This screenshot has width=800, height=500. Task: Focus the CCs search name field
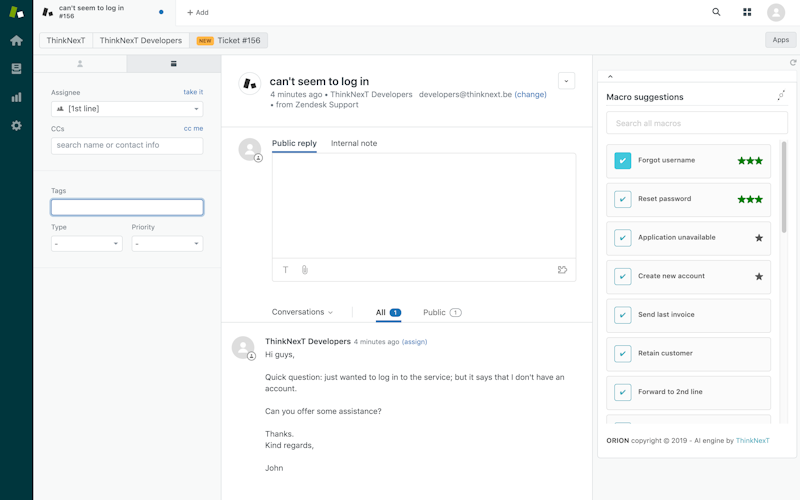click(127, 145)
